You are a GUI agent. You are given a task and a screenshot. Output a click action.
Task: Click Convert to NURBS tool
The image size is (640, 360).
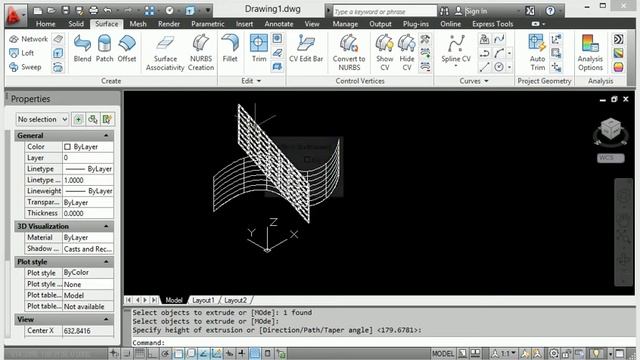(349, 53)
